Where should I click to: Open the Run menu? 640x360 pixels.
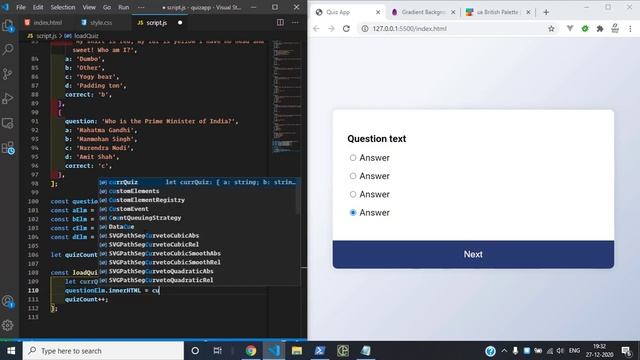click(124, 7)
